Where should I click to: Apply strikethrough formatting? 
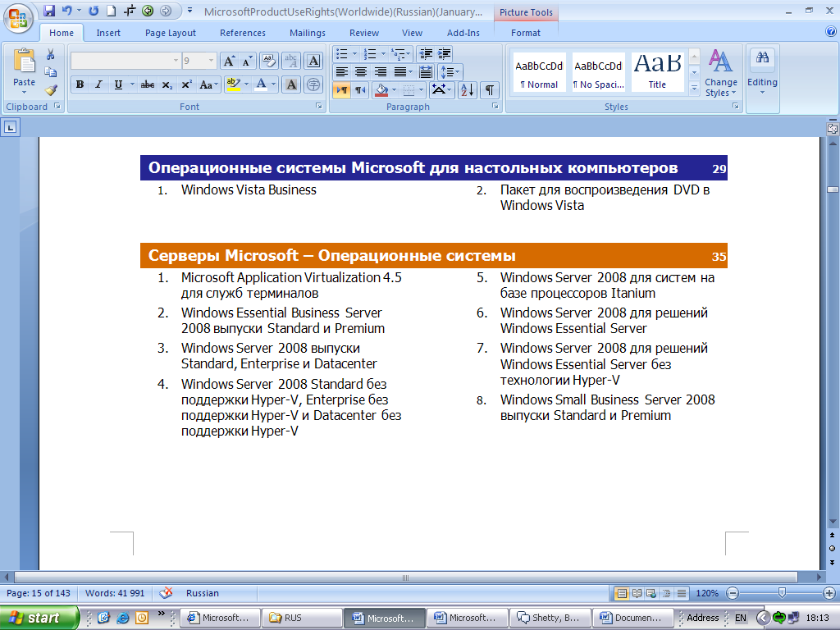pyautogui.click(x=148, y=84)
